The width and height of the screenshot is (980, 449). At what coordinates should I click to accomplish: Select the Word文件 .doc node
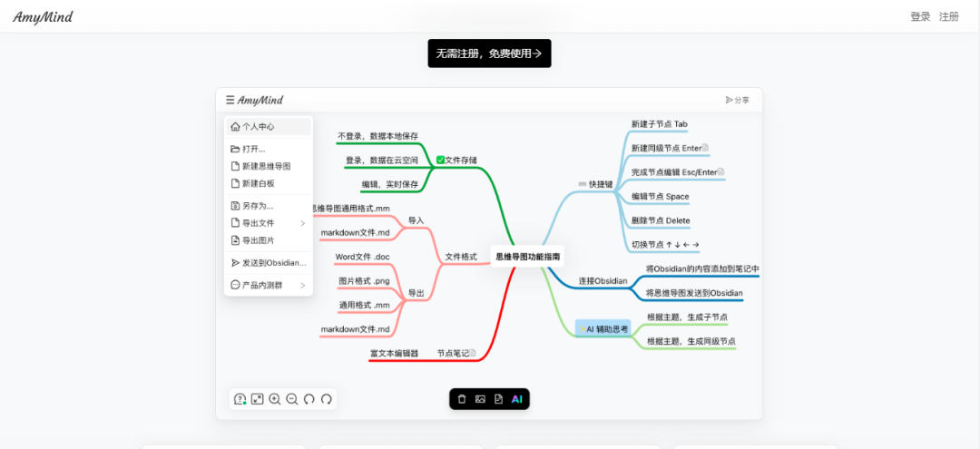(x=362, y=257)
